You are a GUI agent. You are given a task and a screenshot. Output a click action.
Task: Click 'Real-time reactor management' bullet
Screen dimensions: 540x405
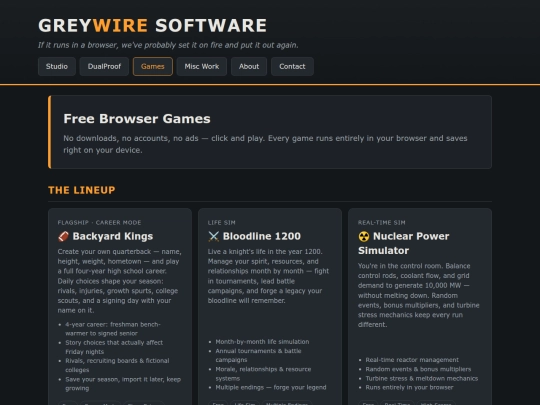[x=412, y=360]
